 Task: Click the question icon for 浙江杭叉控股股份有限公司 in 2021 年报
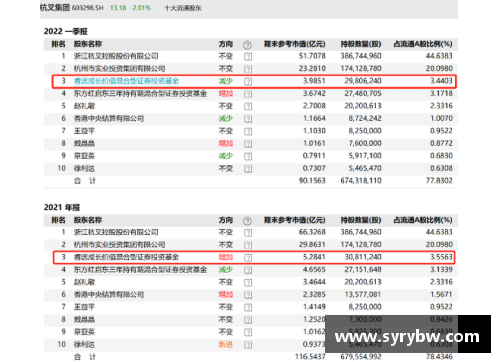coord(248,233)
